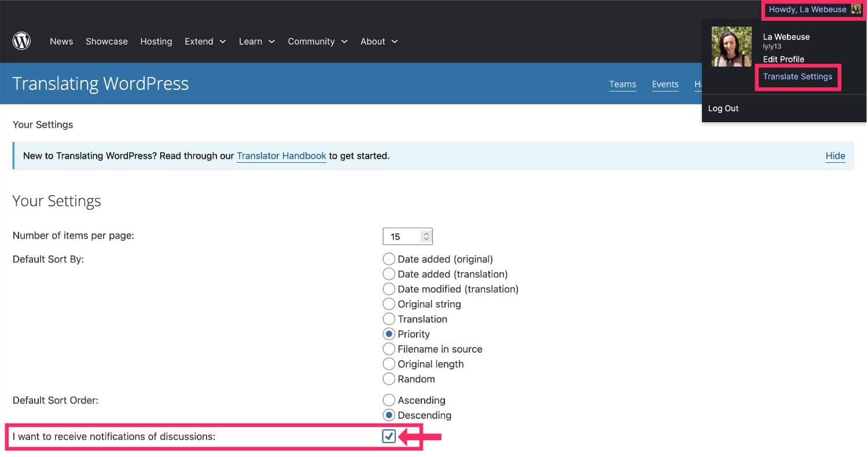
Task: Expand the Learn dropdown menu
Action: (x=257, y=41)
